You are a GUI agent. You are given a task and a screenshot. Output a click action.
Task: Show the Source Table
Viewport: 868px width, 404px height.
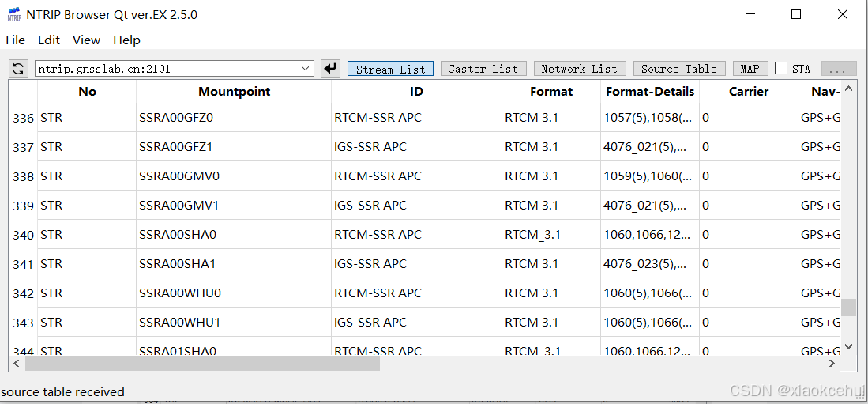pyautogui.click(x=678, y=69)
